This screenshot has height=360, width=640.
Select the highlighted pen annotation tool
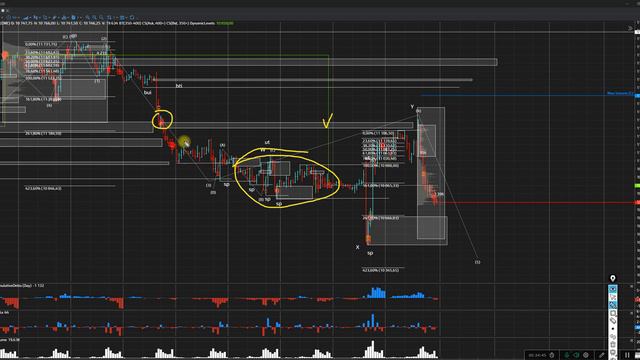[x=613, y=305]
